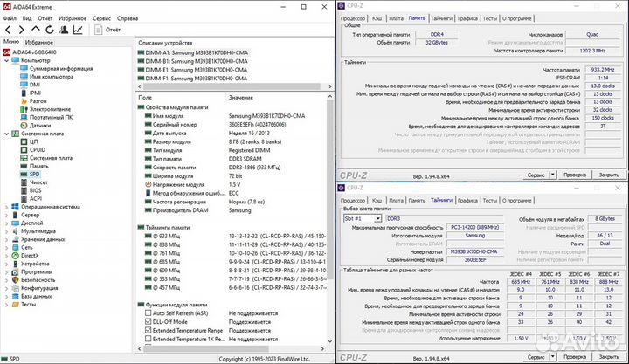The width and height of the screenshot is (629, 364).
Task: Open Файл menu in AIDA64
Action: click(x=10, y=18)
